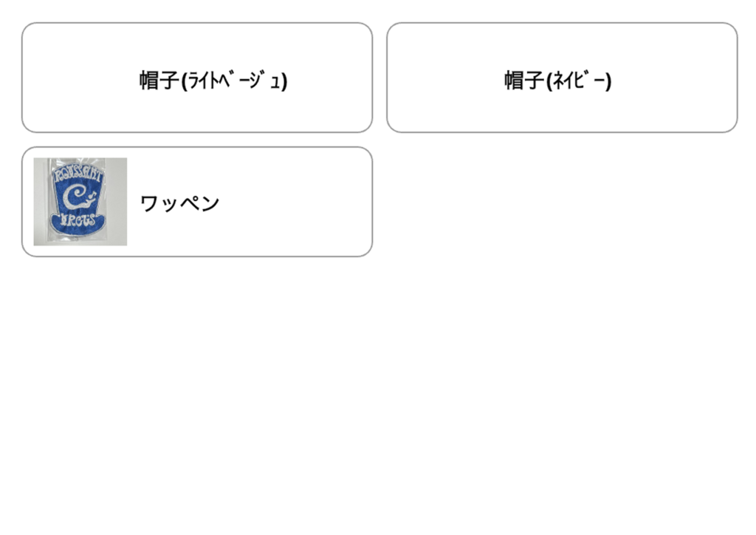756x535 pixels.
Task: Open the ネイビー hat item
Action: (561, 78)
